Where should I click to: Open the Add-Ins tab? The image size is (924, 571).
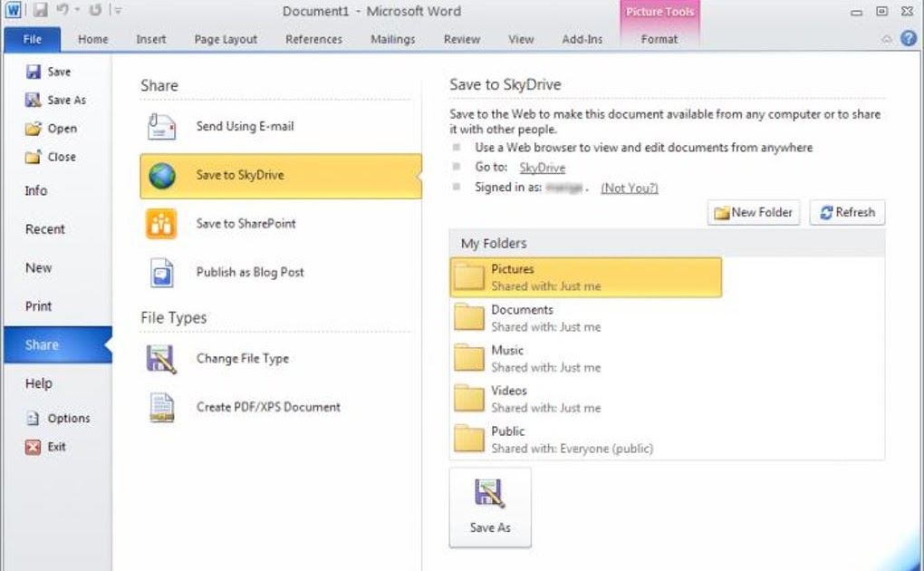[x=582, y=39]
